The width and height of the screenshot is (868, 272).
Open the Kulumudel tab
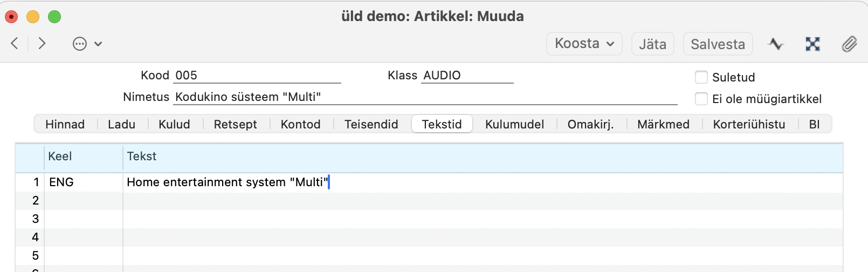tap(514, 124)
